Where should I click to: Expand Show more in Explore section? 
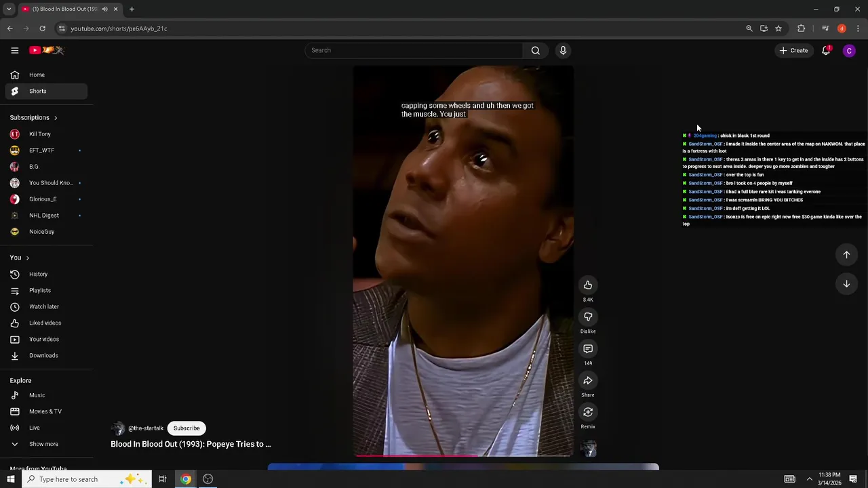pos(46,445)
